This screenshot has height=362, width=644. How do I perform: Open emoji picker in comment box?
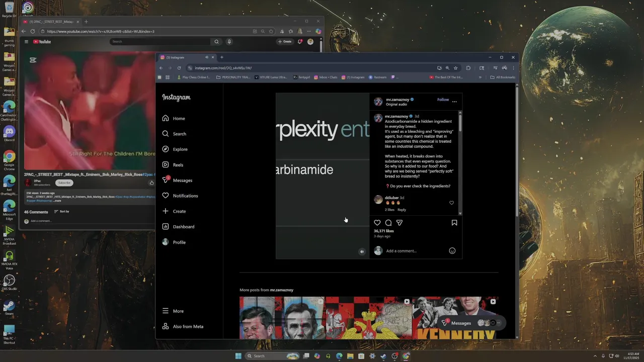(x=452, y=251)
